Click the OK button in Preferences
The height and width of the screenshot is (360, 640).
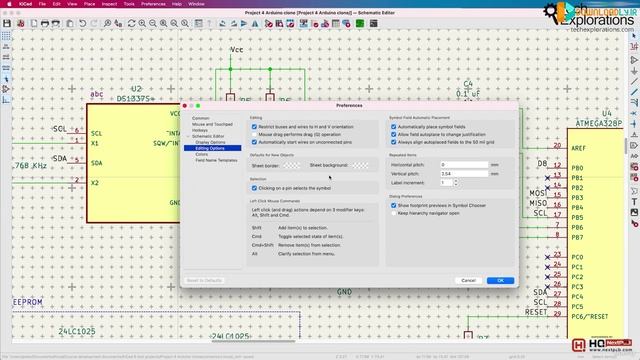coord(500,280)
